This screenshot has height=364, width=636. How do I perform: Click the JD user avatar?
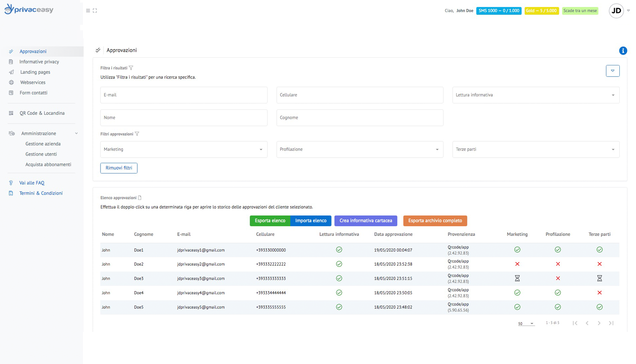pyautogui.click(x=616, y=11)
